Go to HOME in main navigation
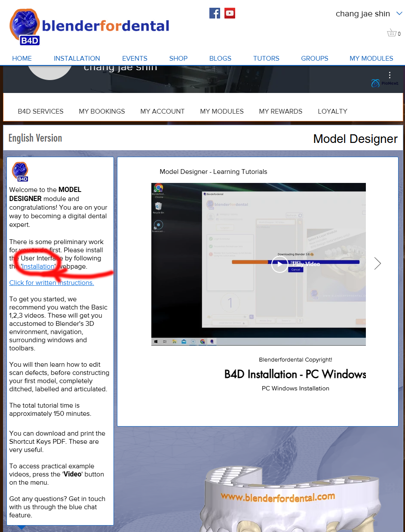 click(22, 59)
